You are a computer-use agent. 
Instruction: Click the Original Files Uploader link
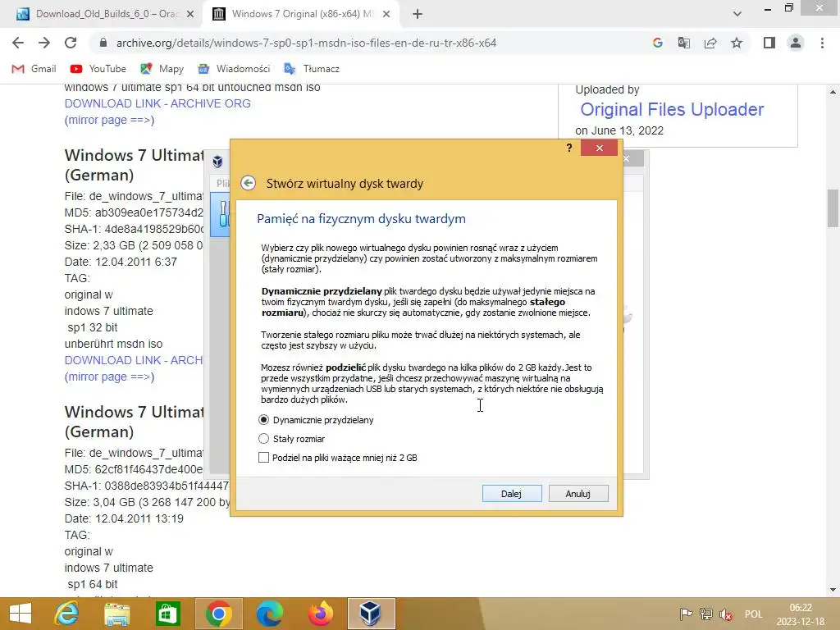(672, 109)
